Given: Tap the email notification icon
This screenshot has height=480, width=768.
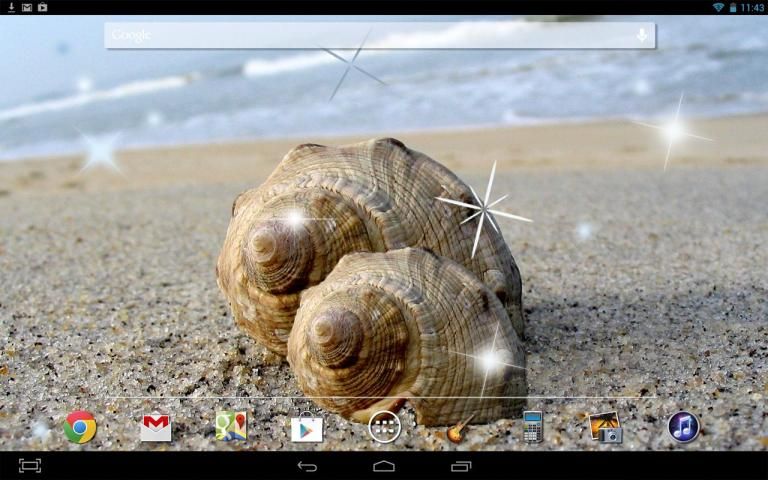Looking at the screenshot, I should pyautogui.click(x=26, y=7).
